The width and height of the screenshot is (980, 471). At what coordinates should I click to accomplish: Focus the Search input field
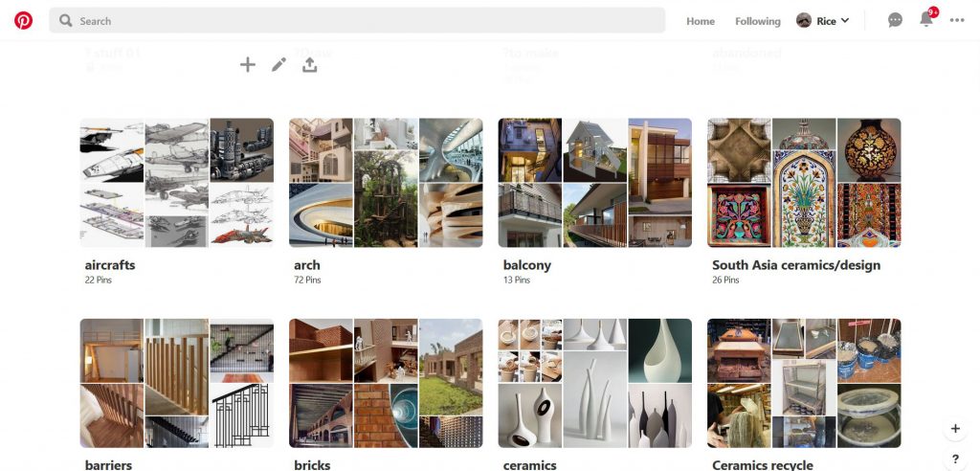(x=357, y=21)
